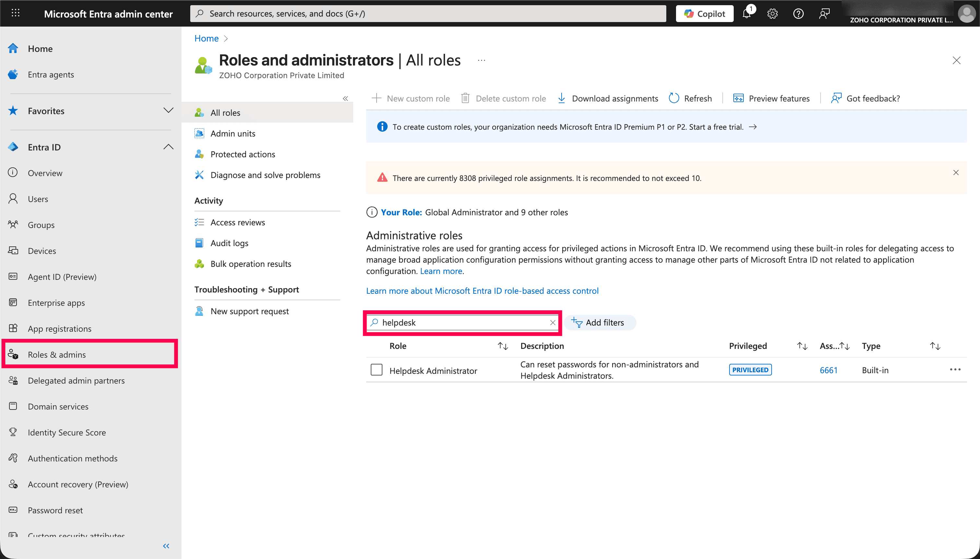Open Account recovery (Preview)

click(78, 484)
